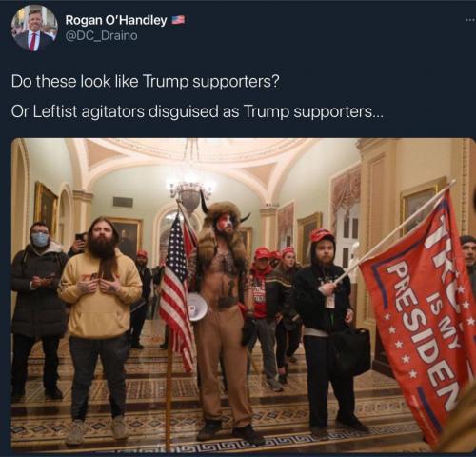Click the blue face mask in the photo
Image resolution: width=476 pixels, height=457 pixels.
(40, 240)
